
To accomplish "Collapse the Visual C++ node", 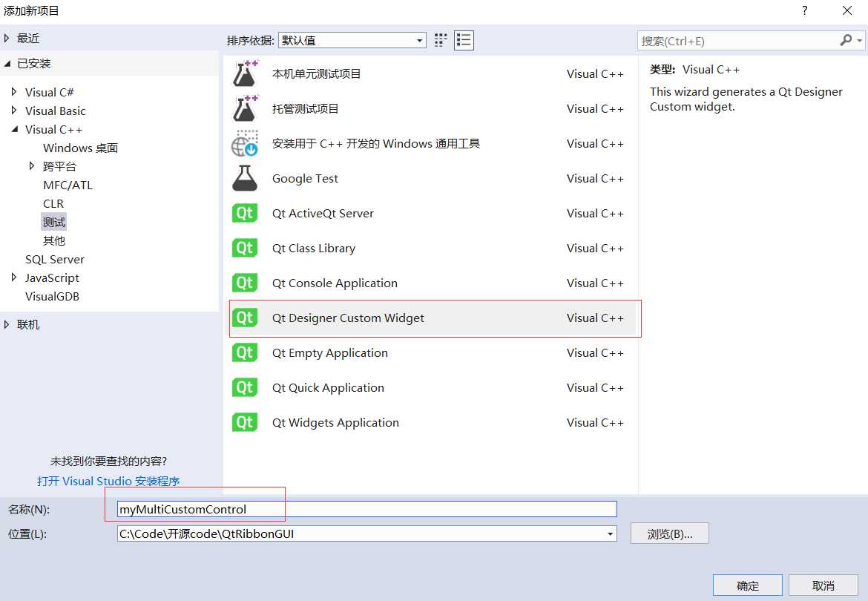I will pos(14,129).
